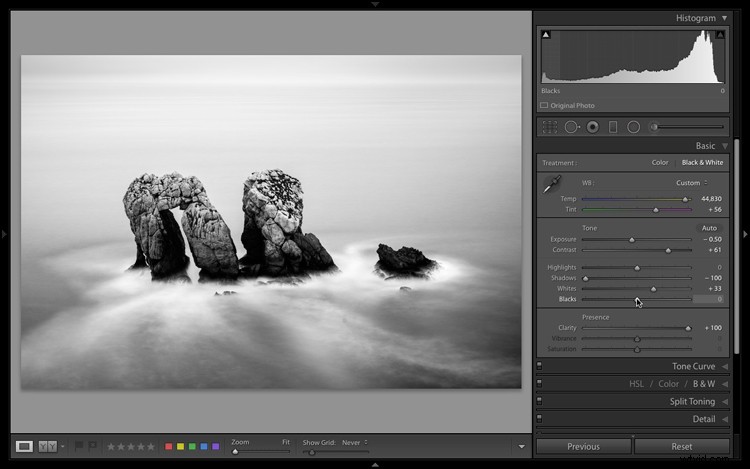Open the B&W tab
750x469 pixels.
[x=704, y=384]
